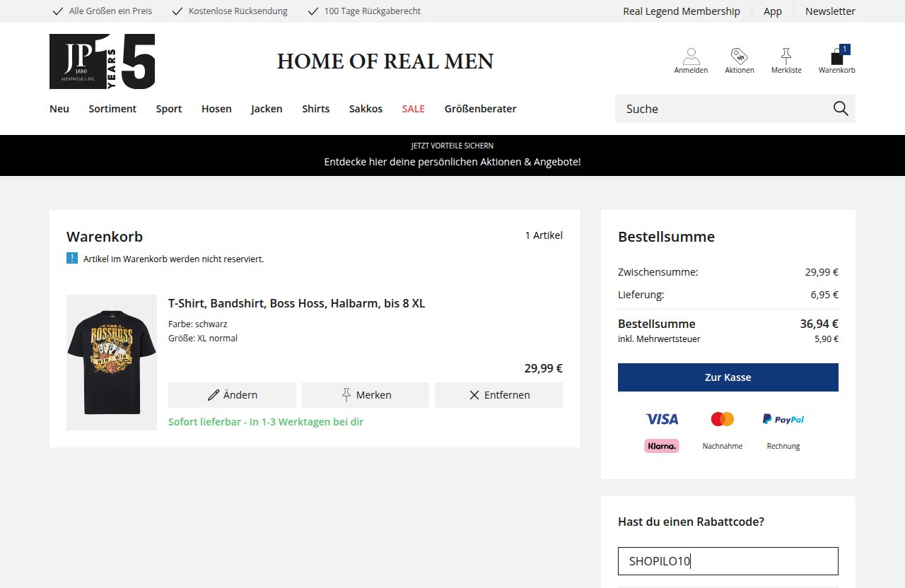Click the Bestellsumme total 36,94 €
Viewport: 905px width, 588px height.
pos(819,324)
